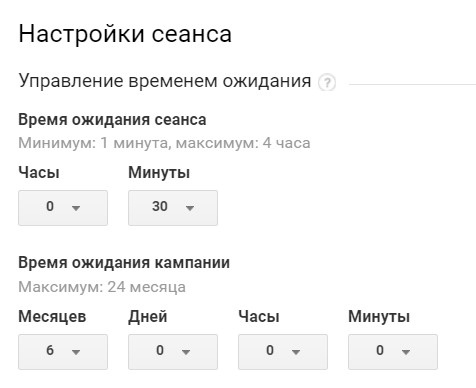Click Управление временем ожидания section heading

[x=165, y=81]
